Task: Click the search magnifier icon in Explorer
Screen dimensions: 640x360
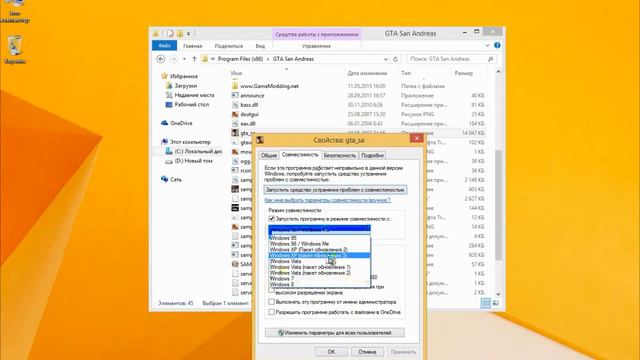Action: 490,59
